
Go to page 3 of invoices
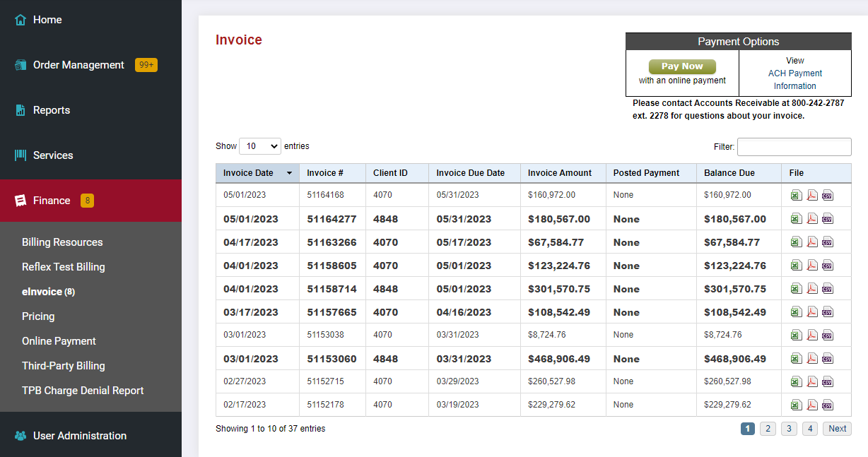789,429
